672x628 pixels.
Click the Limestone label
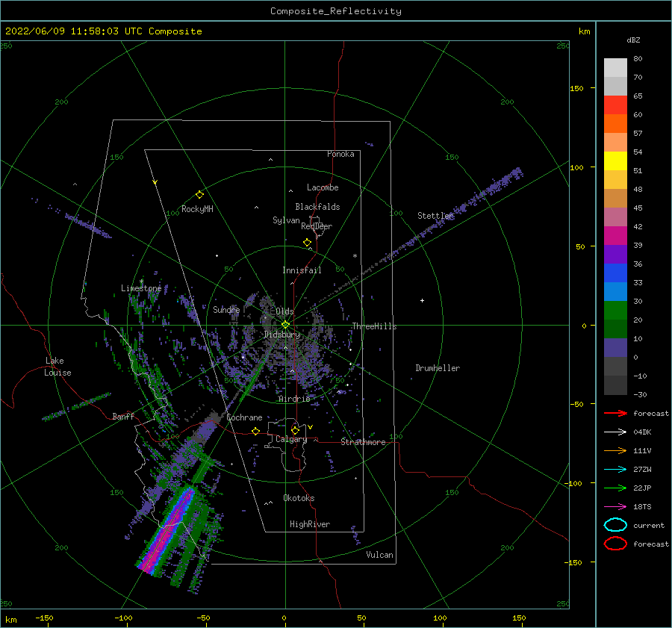coord(141,288)
